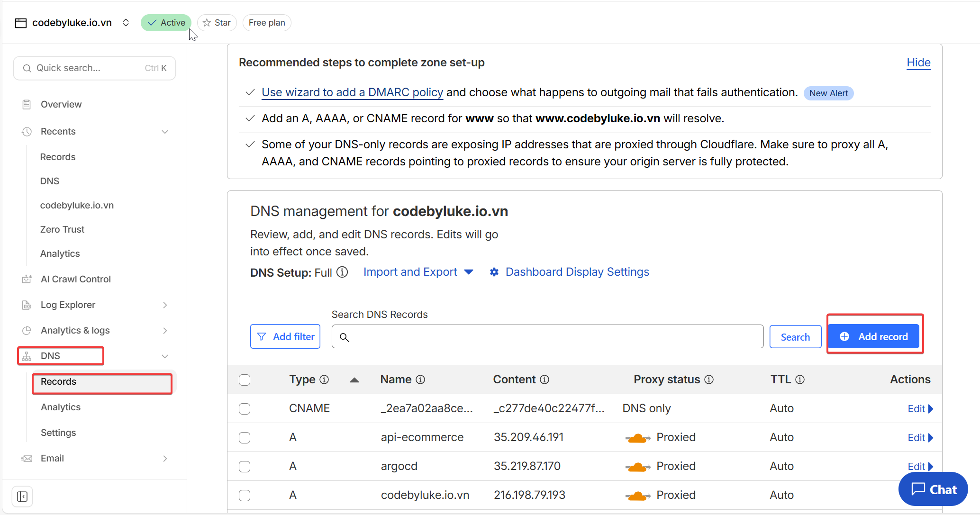Click the Content column info icon
The image size is (980, 515).
coord(544,379)
